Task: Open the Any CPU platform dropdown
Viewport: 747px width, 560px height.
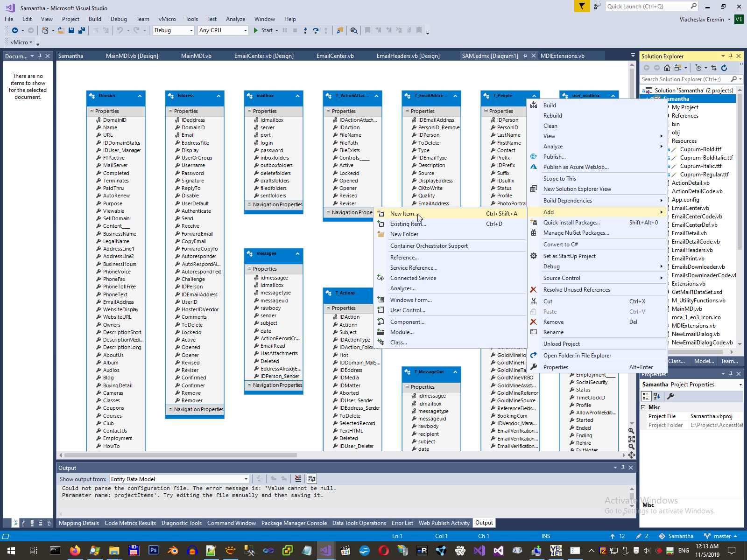Action: click(x=223, y=30)
